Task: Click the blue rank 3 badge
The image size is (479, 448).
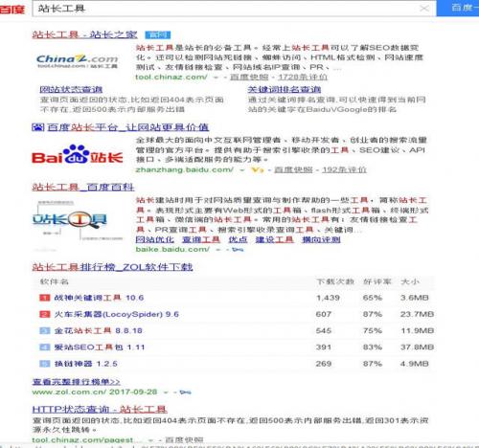Action: [45, 330]
